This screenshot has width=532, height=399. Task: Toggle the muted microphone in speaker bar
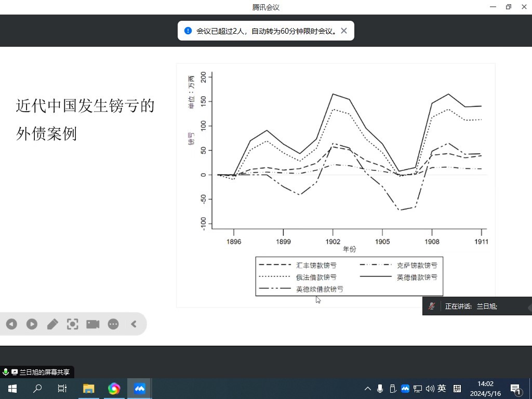click(x=432, y=306)
